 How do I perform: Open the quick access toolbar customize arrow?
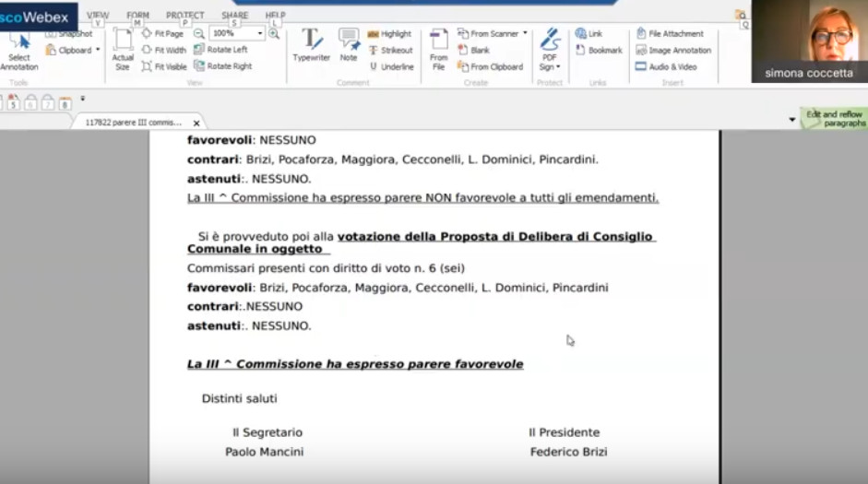pos(82,99)
